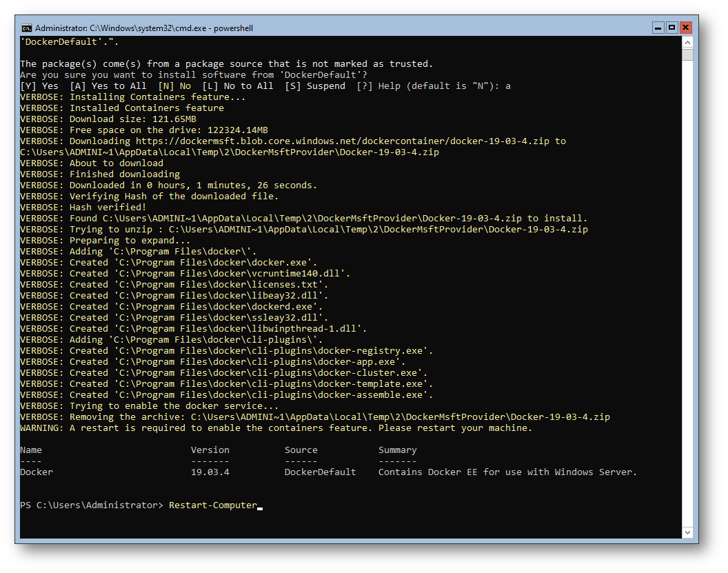Click the 'Installing Containers feature...' line
The image size is (728, 573).
132,97
